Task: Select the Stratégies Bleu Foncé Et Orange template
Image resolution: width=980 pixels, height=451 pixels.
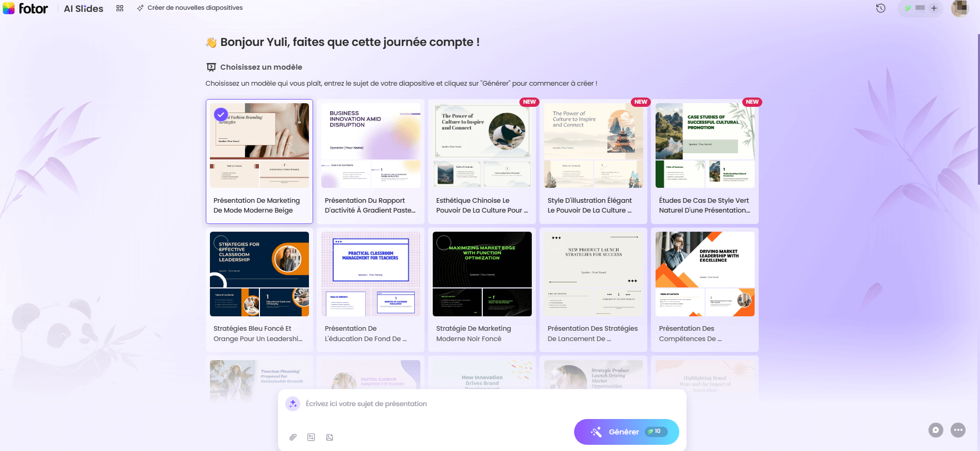Action: [x=259, y=289]
